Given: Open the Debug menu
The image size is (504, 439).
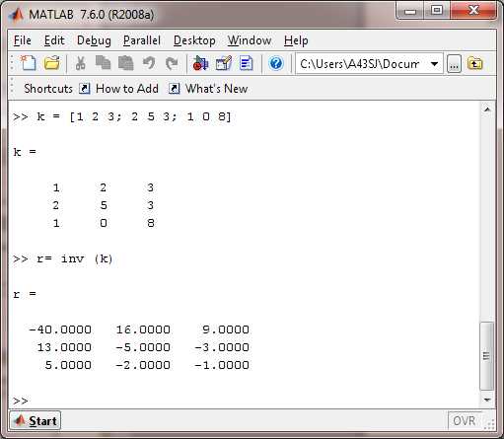Looking at the screenshot, I should point(94,40).
